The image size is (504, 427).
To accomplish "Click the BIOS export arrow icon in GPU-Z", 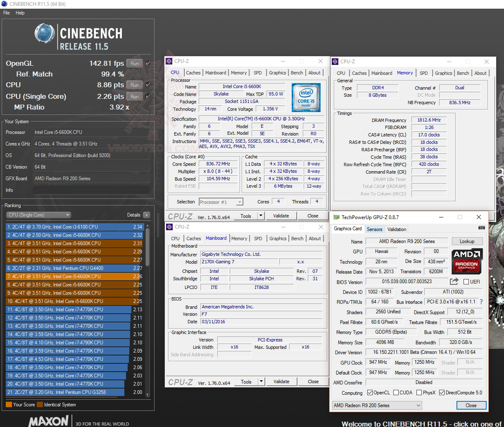I will pos(454,281).
